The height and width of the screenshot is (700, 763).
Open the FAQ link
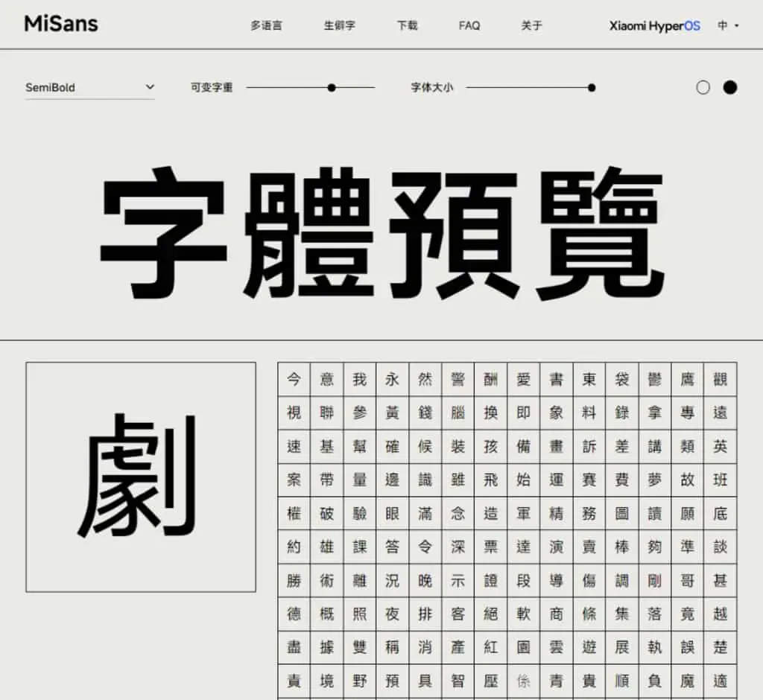[x=469, y=25]
